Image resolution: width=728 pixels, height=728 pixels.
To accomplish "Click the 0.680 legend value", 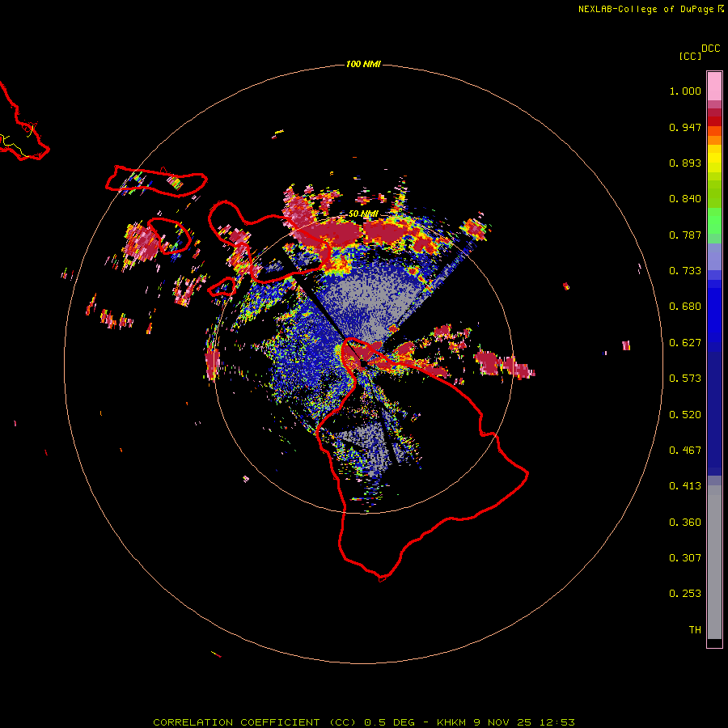I will (685, 307).
